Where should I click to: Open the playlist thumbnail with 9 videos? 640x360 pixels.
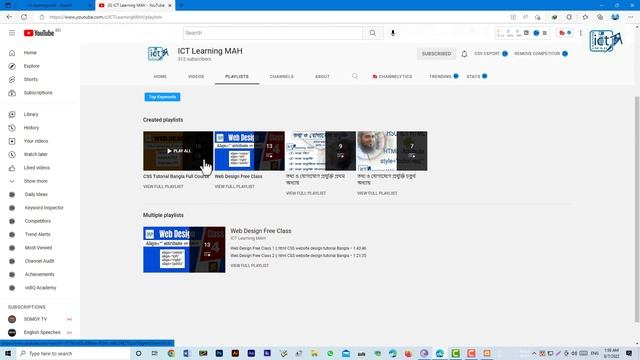tap(321, 151)
